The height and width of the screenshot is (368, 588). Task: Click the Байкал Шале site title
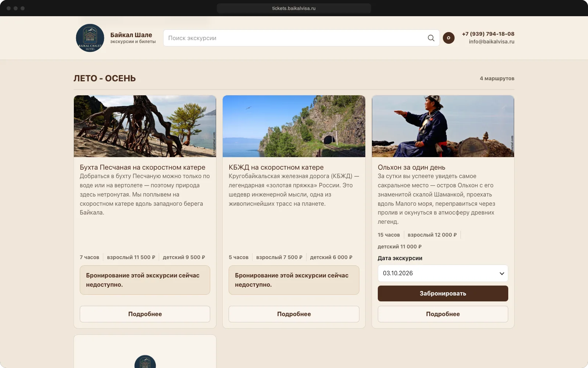pos(131,35)
